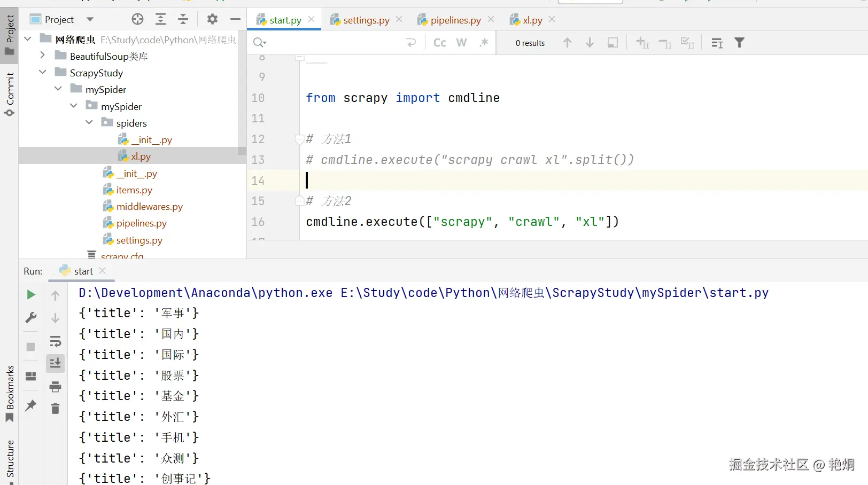Clear run console with trash icon
The image size is (868, 485).
coord(55,409)
